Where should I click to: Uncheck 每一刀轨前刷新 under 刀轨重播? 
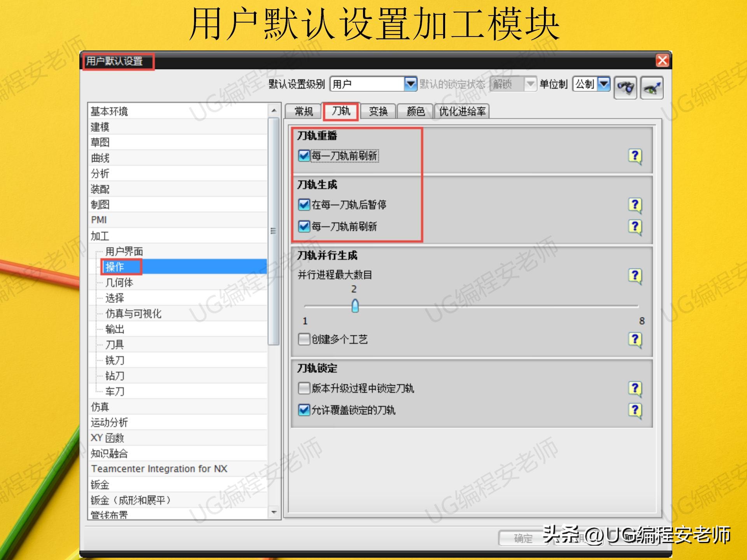click(x=304, y=156)
